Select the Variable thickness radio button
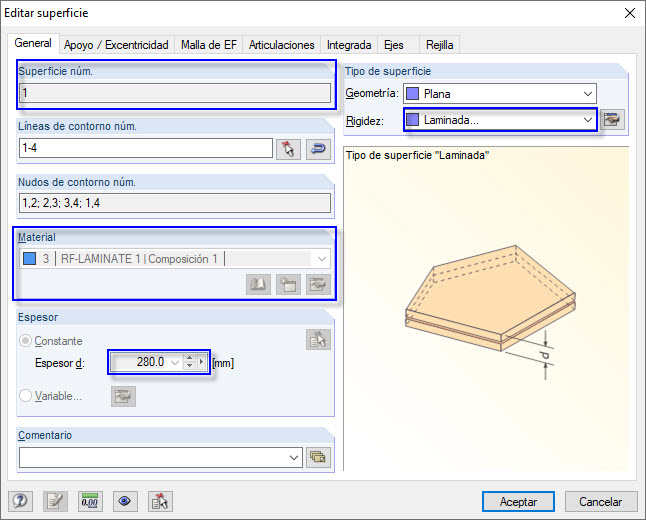 pos(26,396)
